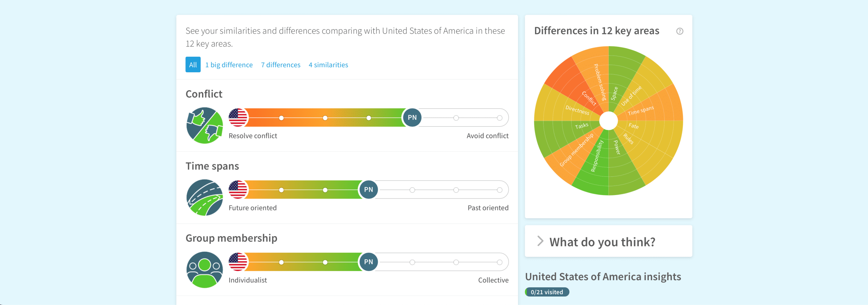Click the Conflict thumbs up/down icon
The height and width of the screenshot is (305, 868).
coord(205,126)
